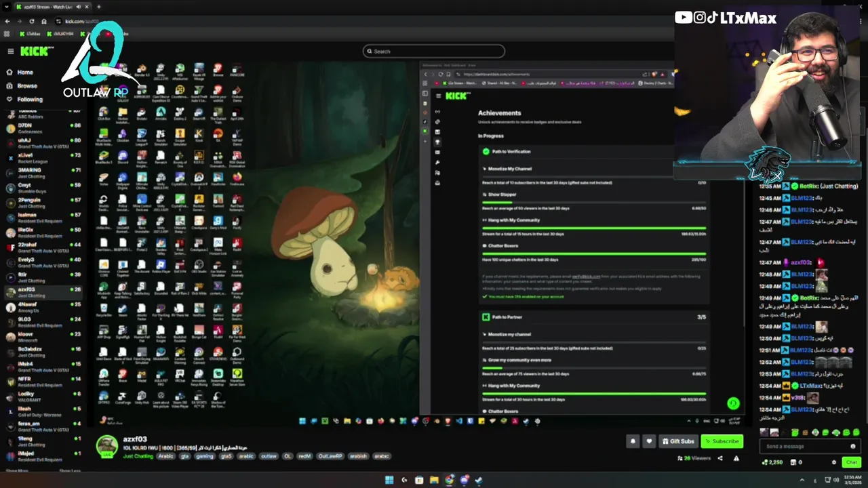Image resolution: width=868 pixels, height=488 pixels.
Task: Toggle stream notifications bell
Action: (633, 441)
